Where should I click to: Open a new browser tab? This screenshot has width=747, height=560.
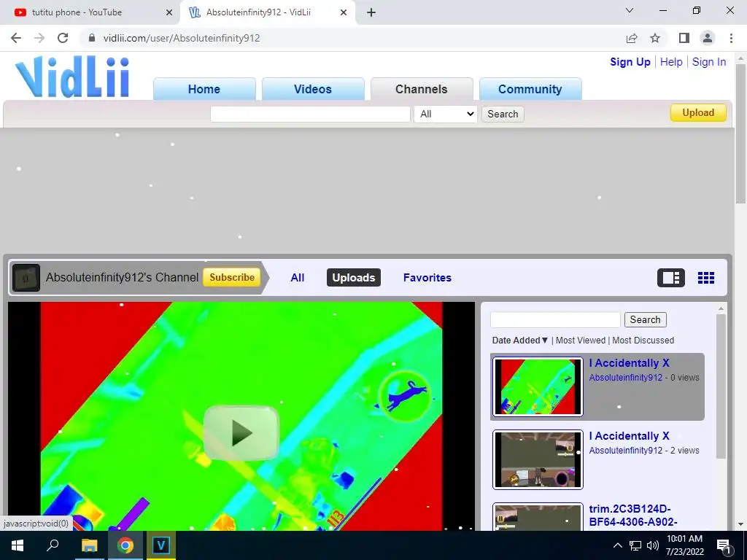point(371,12)
